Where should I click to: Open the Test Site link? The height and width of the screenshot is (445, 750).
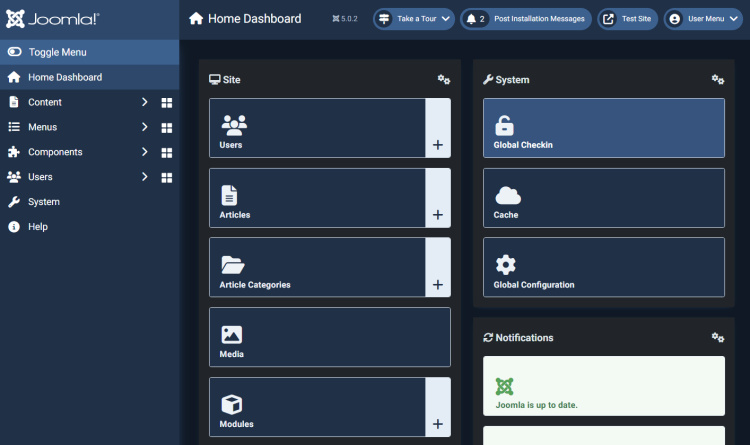tap(627, 19)
